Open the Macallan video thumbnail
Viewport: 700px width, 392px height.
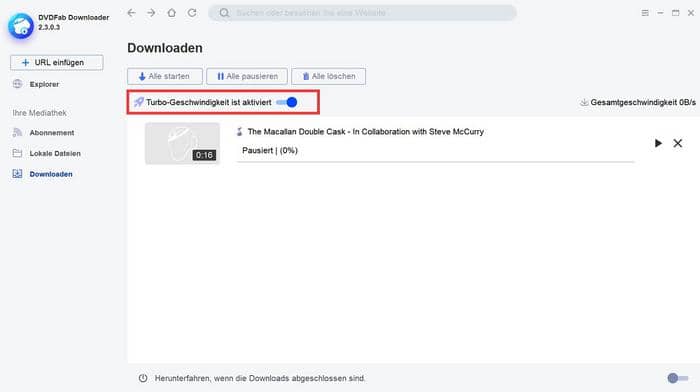click(x=182, y=143)
